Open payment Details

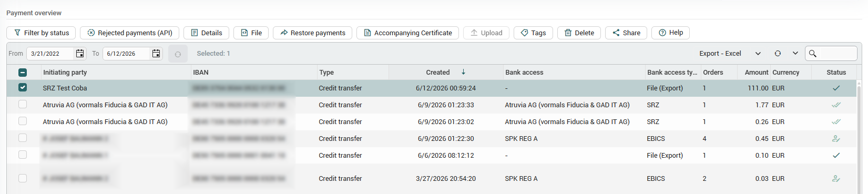coord(206,33)
